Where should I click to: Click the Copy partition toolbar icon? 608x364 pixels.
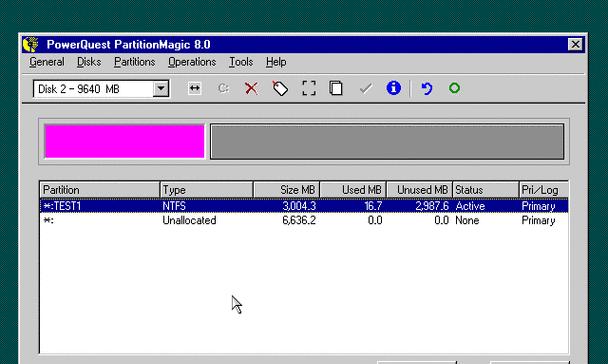pos(336,88)
